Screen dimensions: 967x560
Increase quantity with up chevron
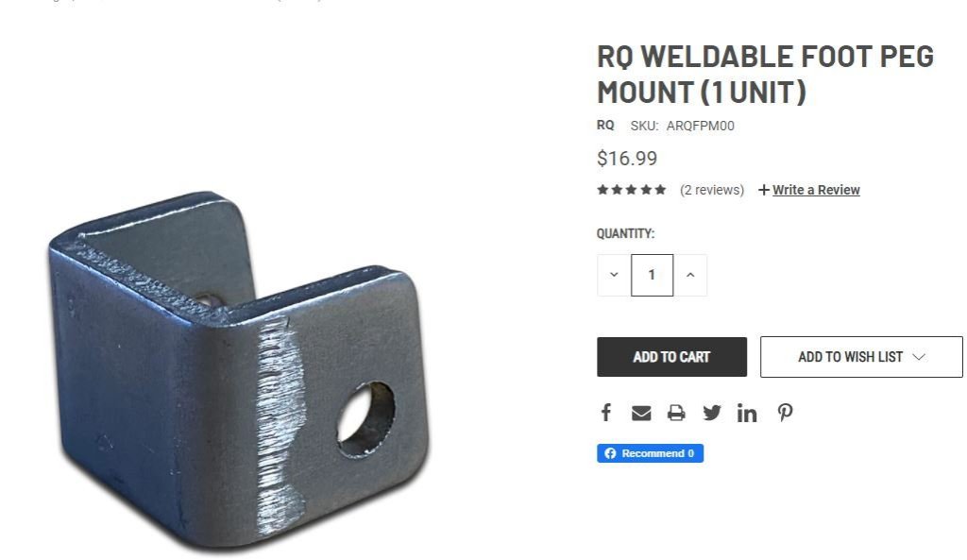coord(690,275)
